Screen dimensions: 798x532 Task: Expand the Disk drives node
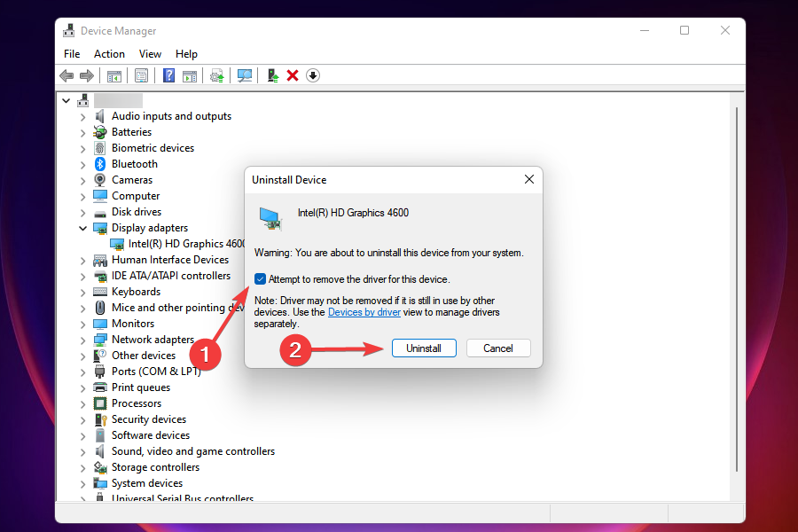(x=83, y=213)
